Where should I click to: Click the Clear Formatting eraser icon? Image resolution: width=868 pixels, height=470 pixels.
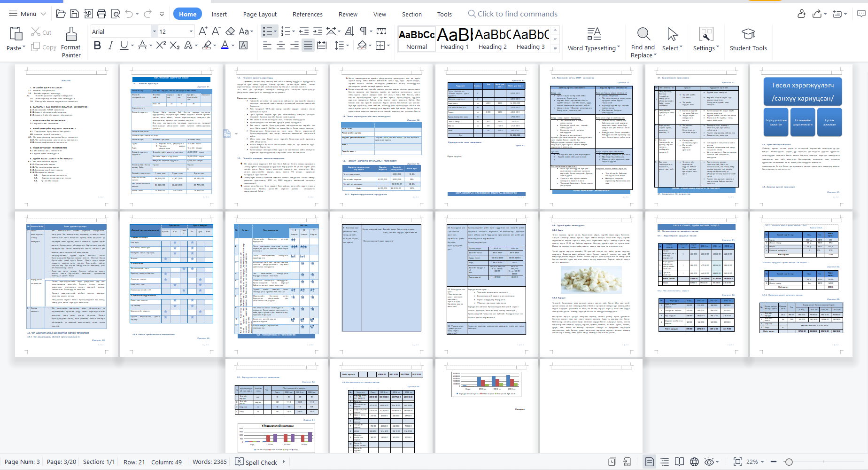click(x=230, y=31)
